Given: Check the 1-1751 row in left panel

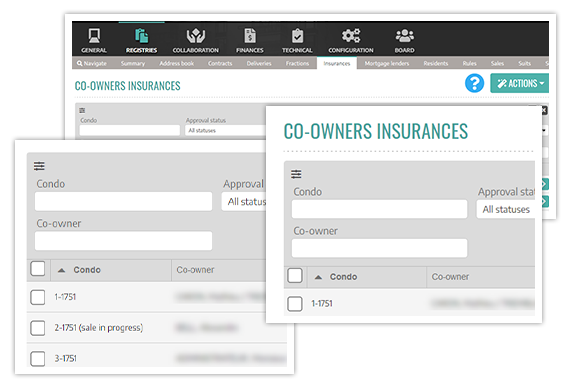Looking at the screenshot, I should [x=38, y=297].
